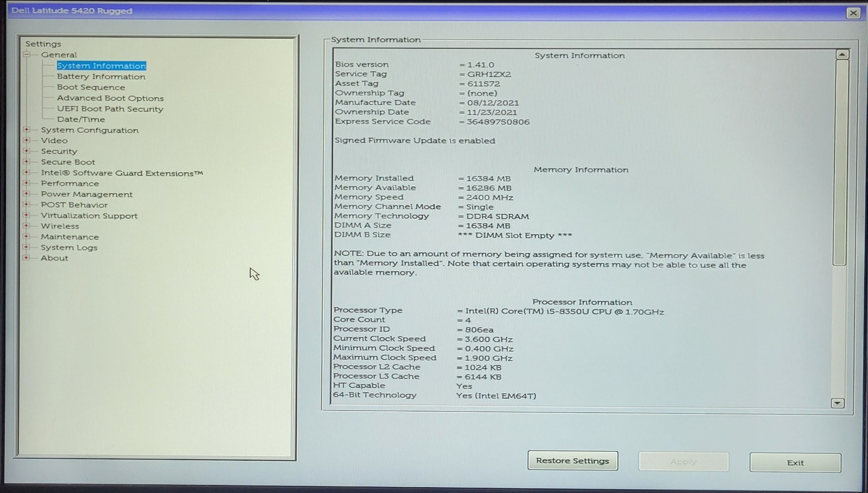
Task: Click the Memory Available value 16286 MB
Action: [489, 188]
